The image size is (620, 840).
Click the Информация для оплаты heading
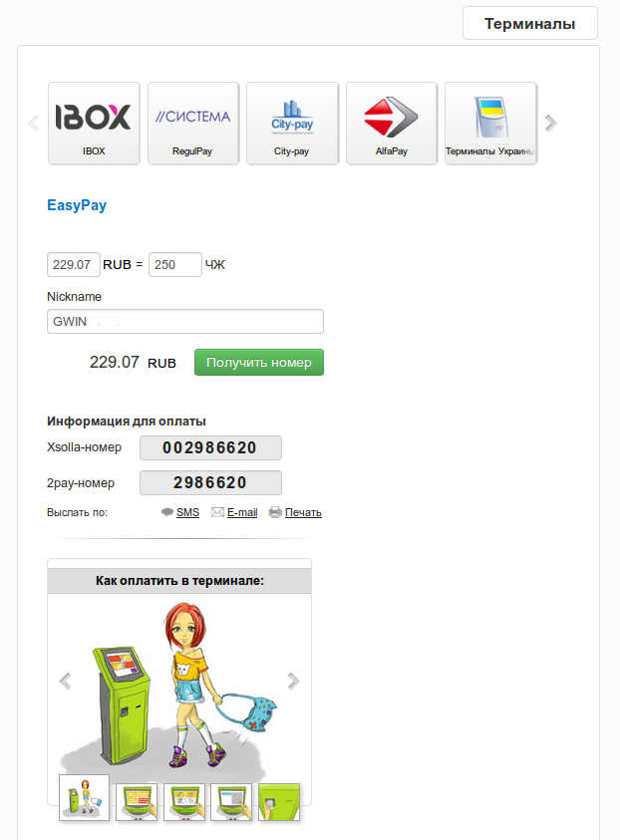point(127,421)
